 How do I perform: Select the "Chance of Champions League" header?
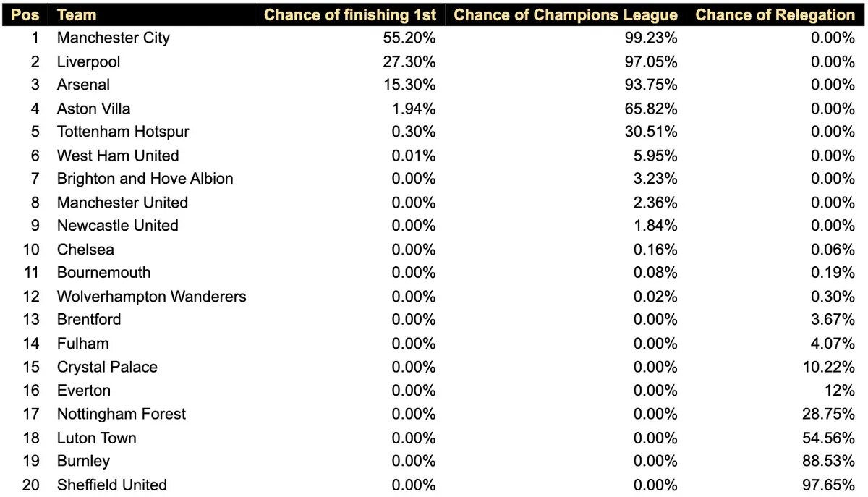[566, 14]
